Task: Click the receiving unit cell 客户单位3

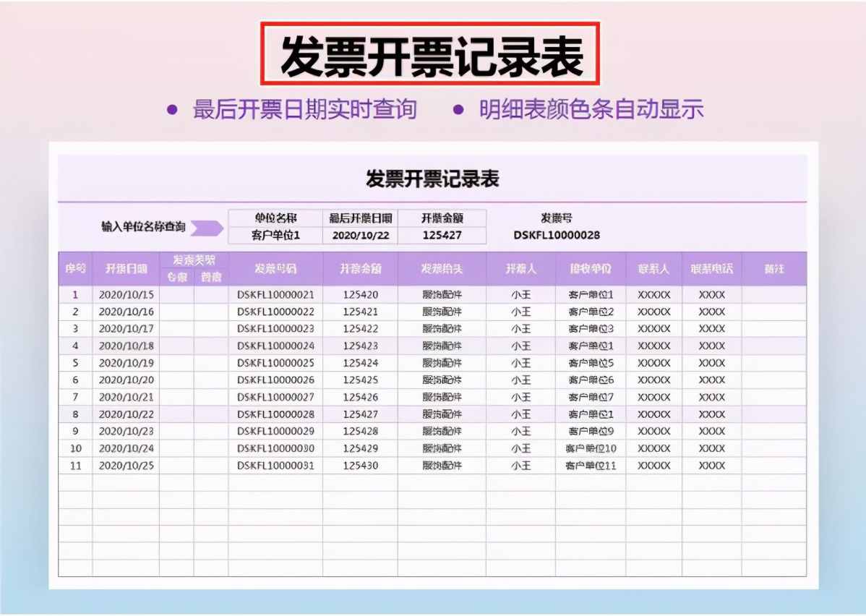Action: click(x=591, y=329)
